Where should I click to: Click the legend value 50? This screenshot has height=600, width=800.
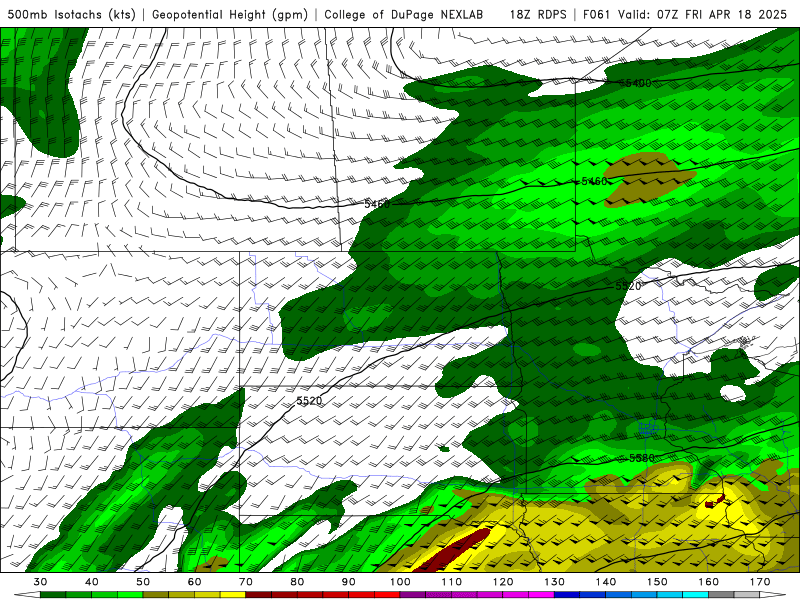143,582
